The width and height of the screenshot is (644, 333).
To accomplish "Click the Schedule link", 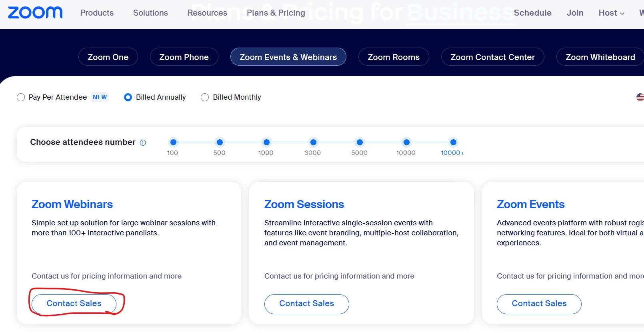I will (x=532, y=13).
